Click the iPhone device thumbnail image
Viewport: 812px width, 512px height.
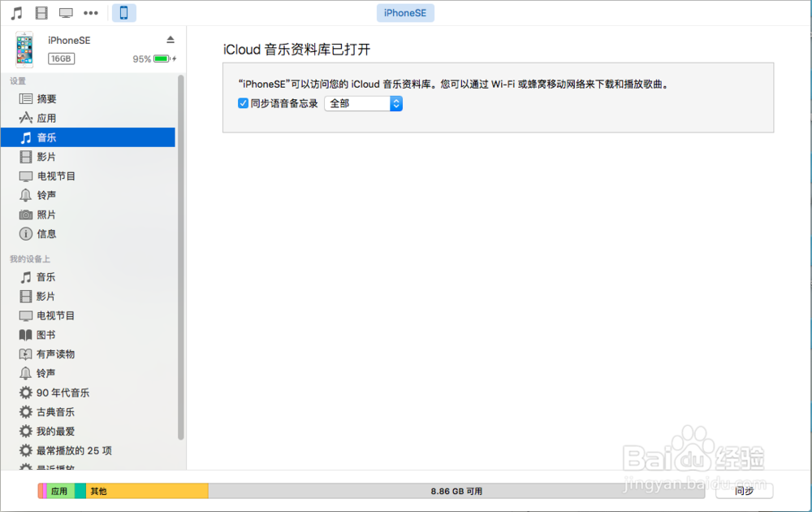[24, 50]
